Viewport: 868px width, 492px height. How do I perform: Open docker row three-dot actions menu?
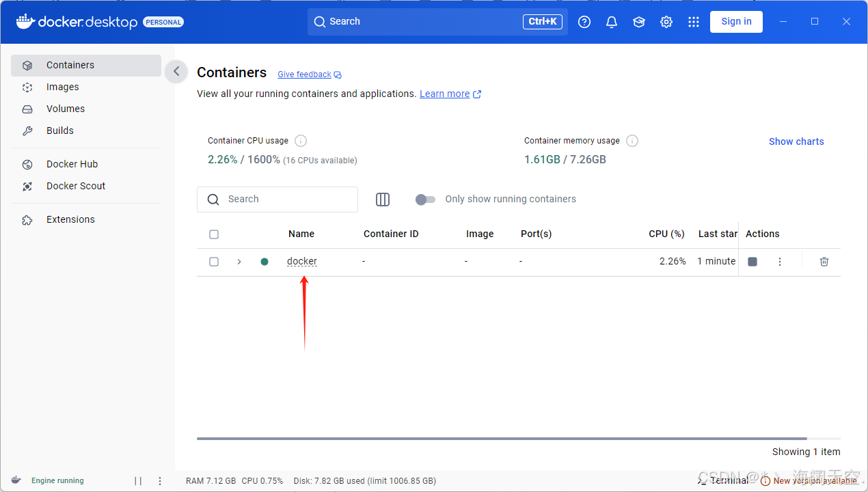coord(780,262)
